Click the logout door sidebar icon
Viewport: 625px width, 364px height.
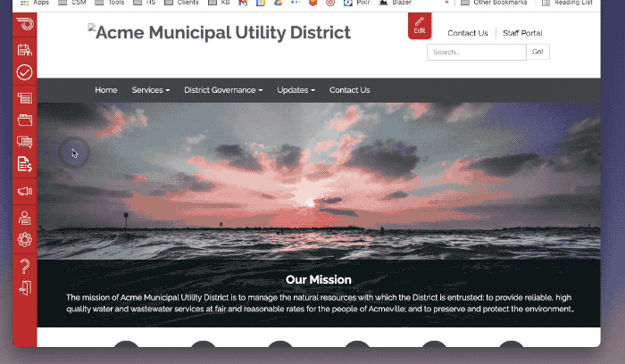pos(25,288)
